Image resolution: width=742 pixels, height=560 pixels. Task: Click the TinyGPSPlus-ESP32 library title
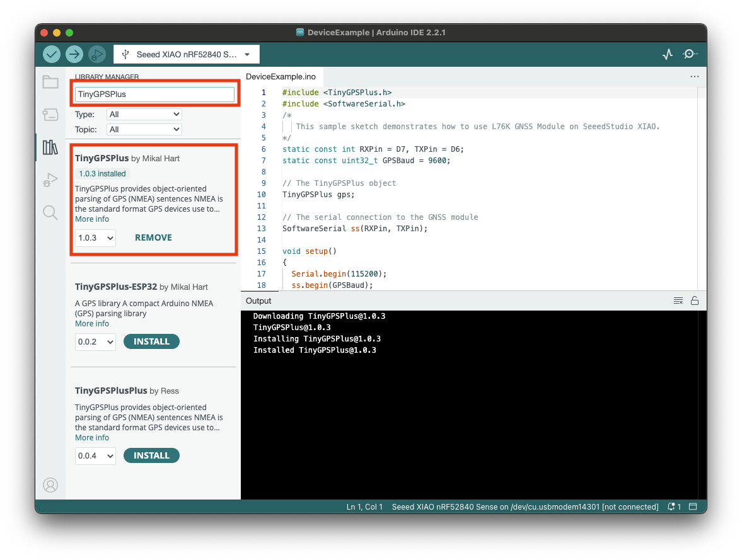tap(116, 287)
